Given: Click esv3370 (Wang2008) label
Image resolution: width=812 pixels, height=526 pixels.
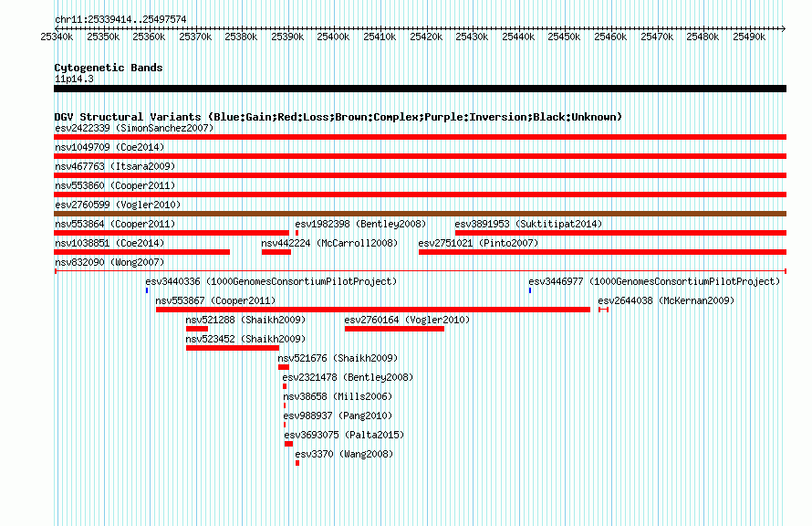Looking at the screenshot, I should [x=344, y=454].
